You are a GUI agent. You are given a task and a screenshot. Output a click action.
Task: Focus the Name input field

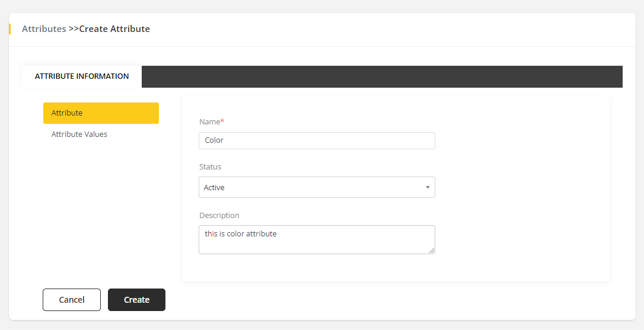pyautogui.click(x=317, y=140)
